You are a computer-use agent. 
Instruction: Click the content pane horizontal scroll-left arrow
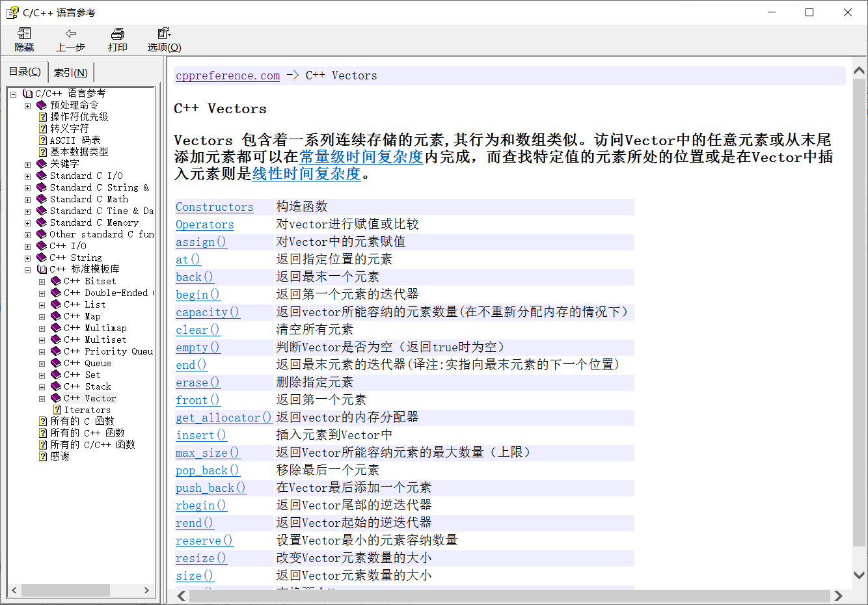(x=182, y=596)
